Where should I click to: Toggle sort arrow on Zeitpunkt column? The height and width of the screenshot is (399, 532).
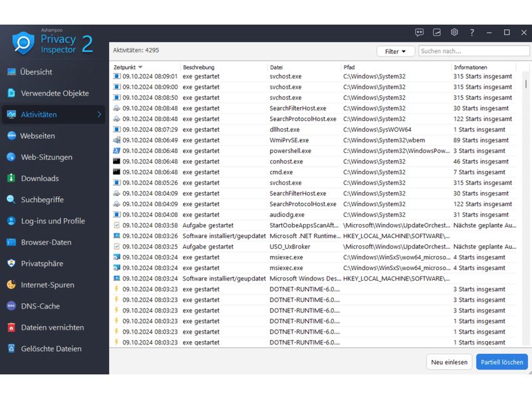(x=140, y=67)
